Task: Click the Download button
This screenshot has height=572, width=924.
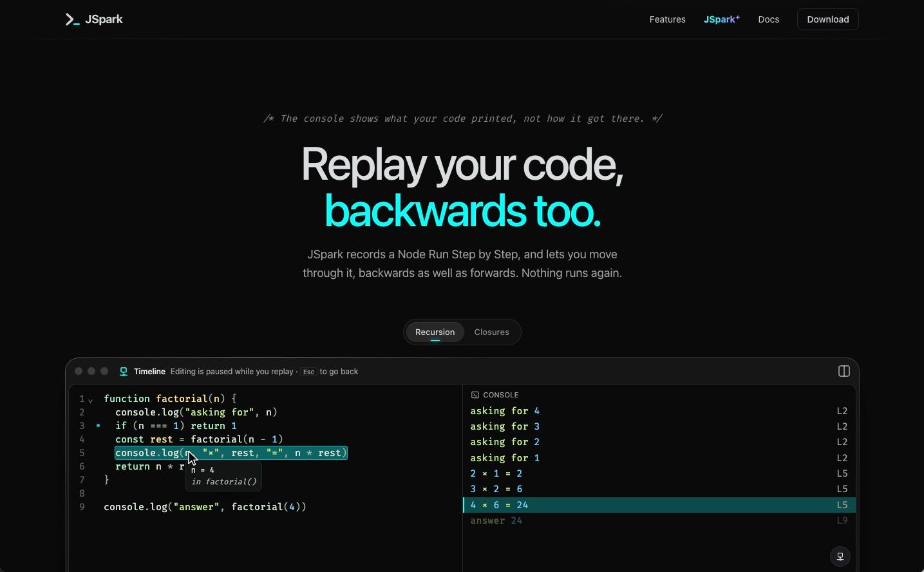Action: tap(827, 19)
